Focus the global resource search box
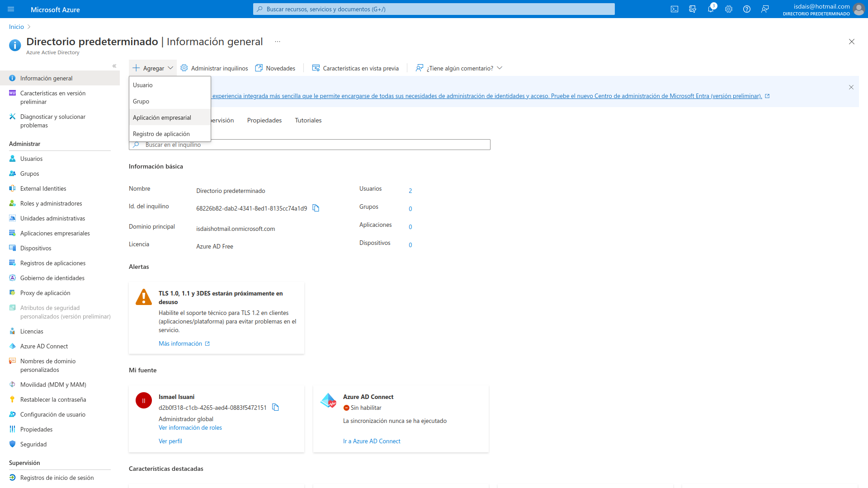Image resolution: width=868 pixels, height=488 pixels. click(x=434, y=9)
